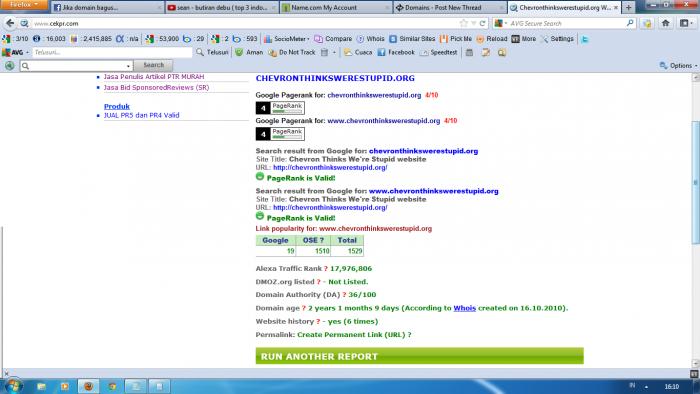Reload page via address bar refresh icon
The width and height of the screenshot is (700, 394).
tap(483, 23)
